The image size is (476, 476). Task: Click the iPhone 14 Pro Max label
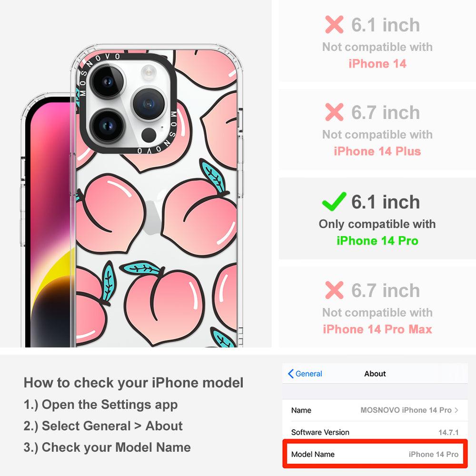pyautogui.click(x=377, y=329)
